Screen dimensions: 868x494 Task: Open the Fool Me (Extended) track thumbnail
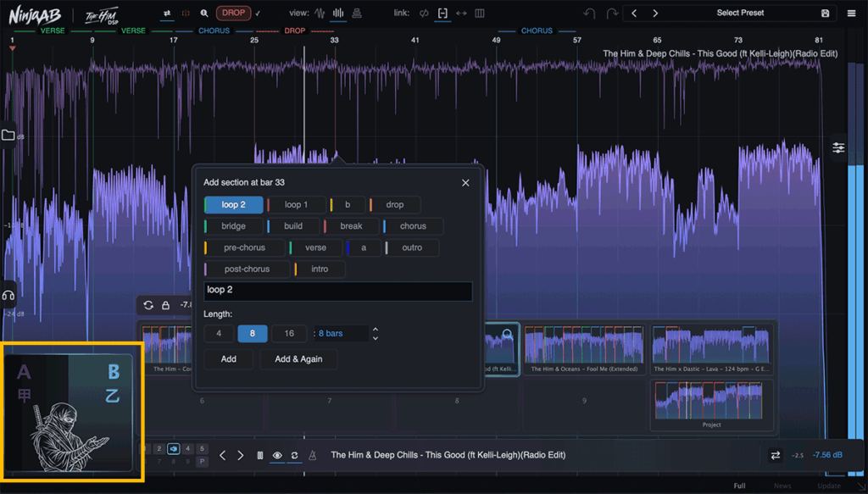click(x=584, y=348)
